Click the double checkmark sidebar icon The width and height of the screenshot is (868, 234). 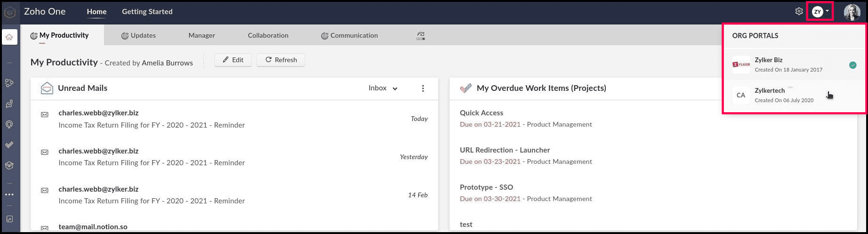point(9,145)
